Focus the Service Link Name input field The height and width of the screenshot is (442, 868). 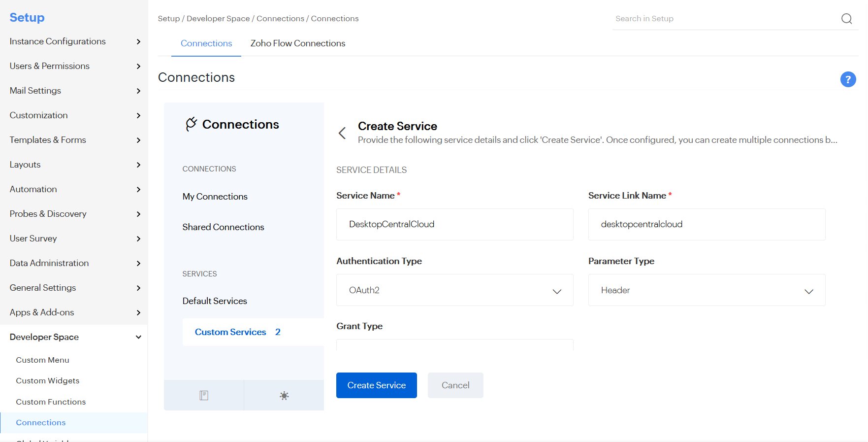coord(707,224)
